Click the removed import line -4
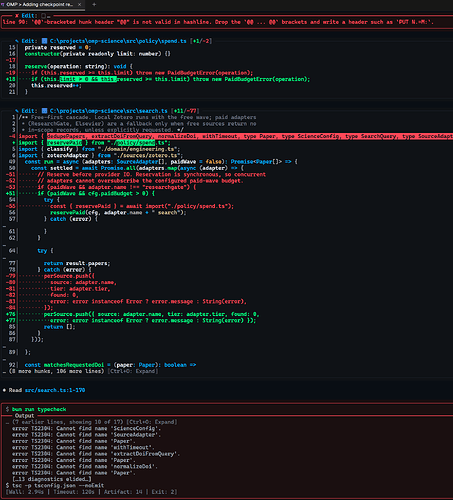The height and width of the screenshot is (500, 453). 229,136
